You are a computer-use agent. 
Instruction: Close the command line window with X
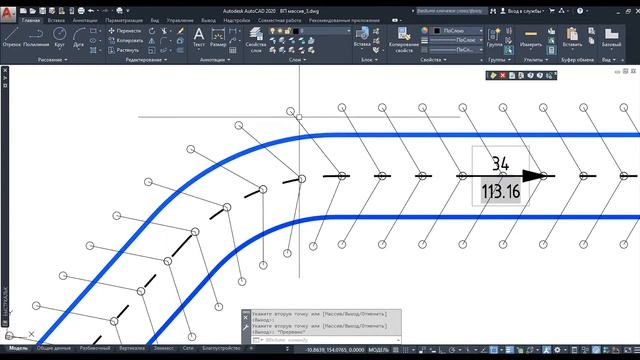click(246, 318)
